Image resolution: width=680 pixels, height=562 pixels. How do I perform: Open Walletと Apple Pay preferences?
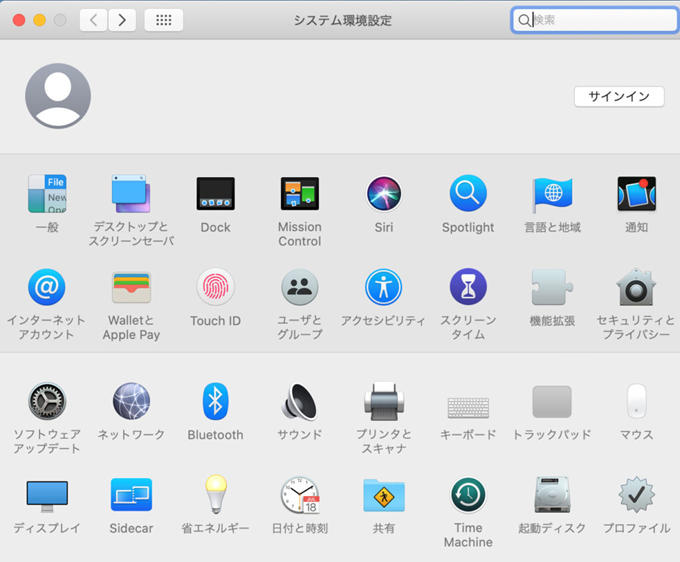point(131,287)
